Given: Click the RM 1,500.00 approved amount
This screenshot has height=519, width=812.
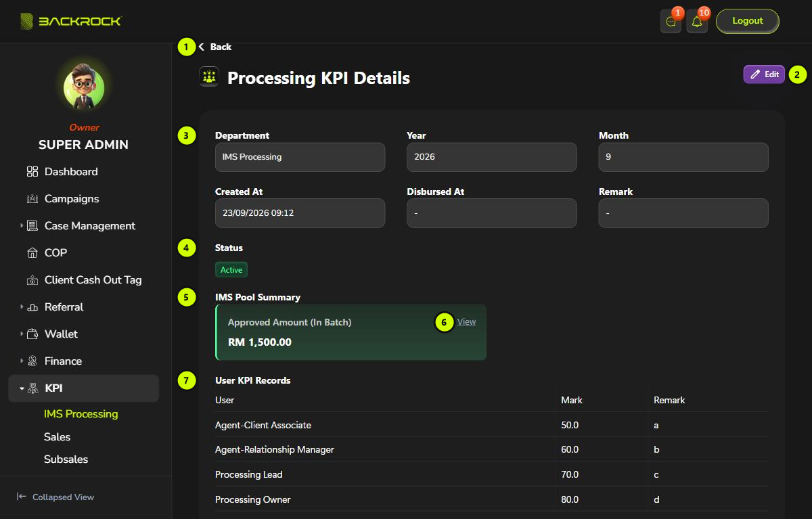Looking at the screenshot, I should coord(260,342).
